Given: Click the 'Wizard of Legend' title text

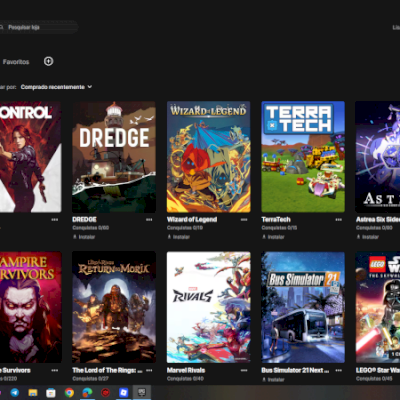Looking at the screenshot, I should (192, 219).
